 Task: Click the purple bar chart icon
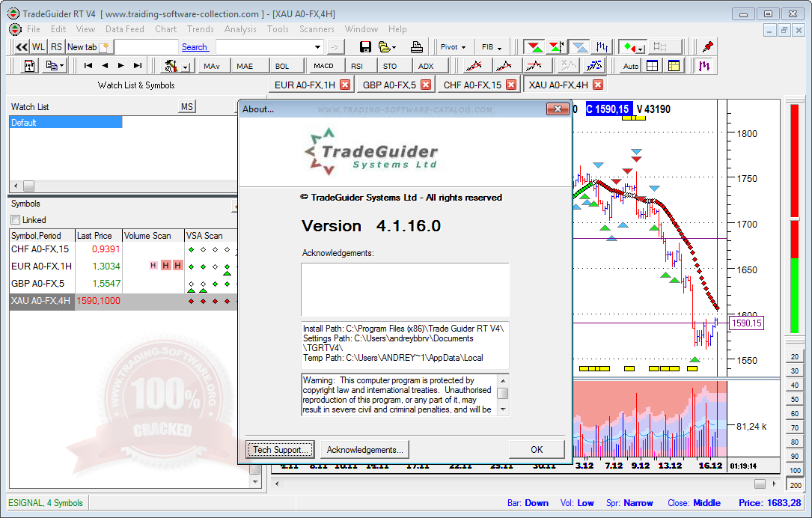tap(704, 66)
